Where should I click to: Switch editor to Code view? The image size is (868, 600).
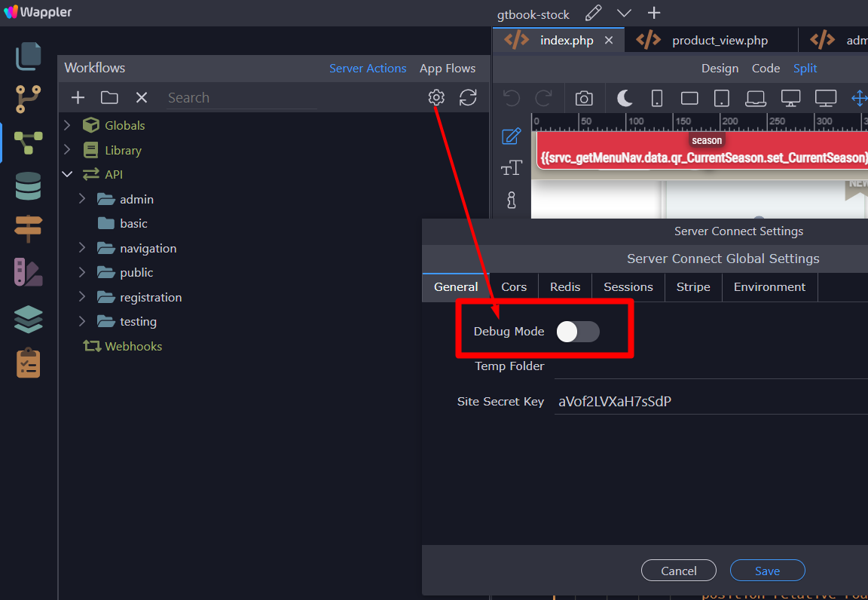coord(766,68)
